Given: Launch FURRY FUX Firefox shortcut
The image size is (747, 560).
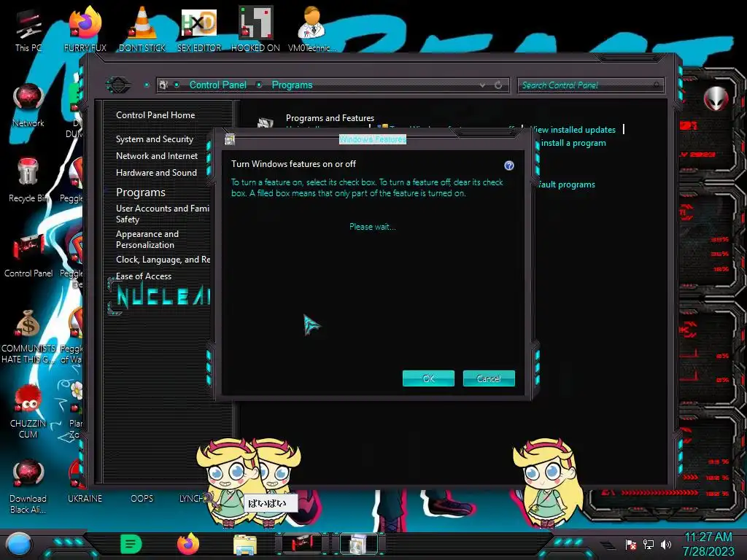Looking at the screenshot, I should [85, 29].
